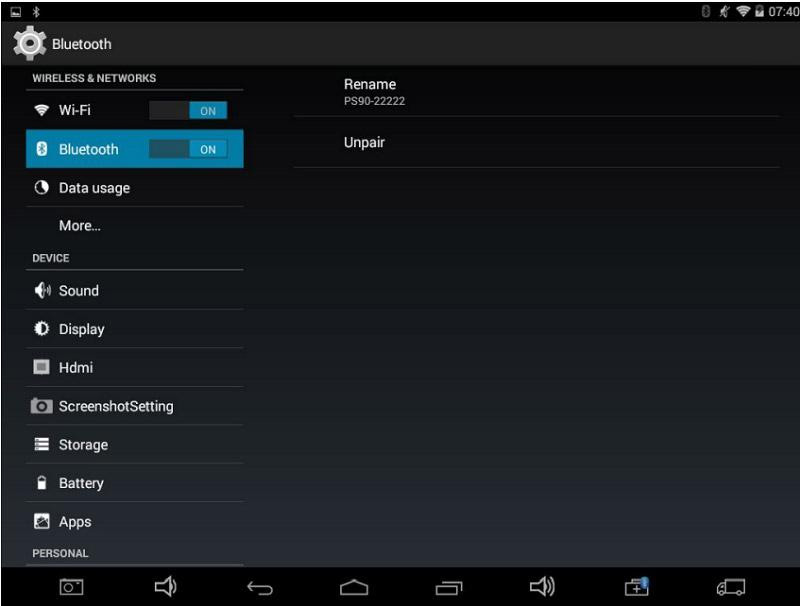Tap the volume down icon in navigation bar
800x606 pixels.
(x=165, y=587)
